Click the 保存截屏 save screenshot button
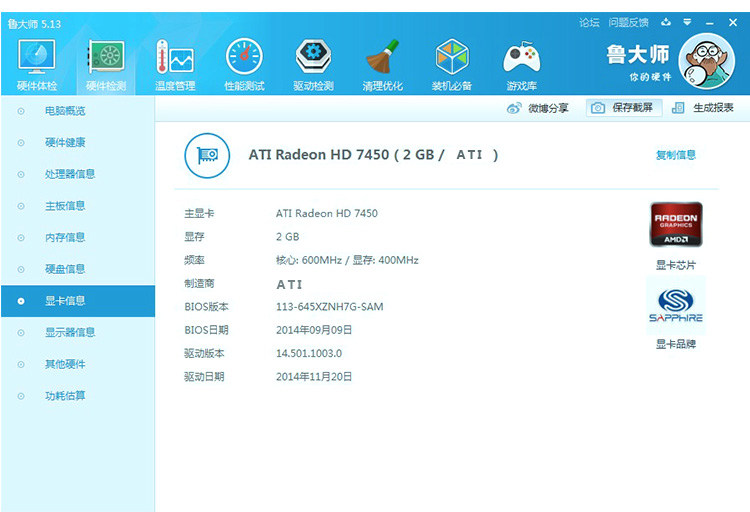Image resolution: width=750 pixels, height=512 pixels. pos(624,108)
